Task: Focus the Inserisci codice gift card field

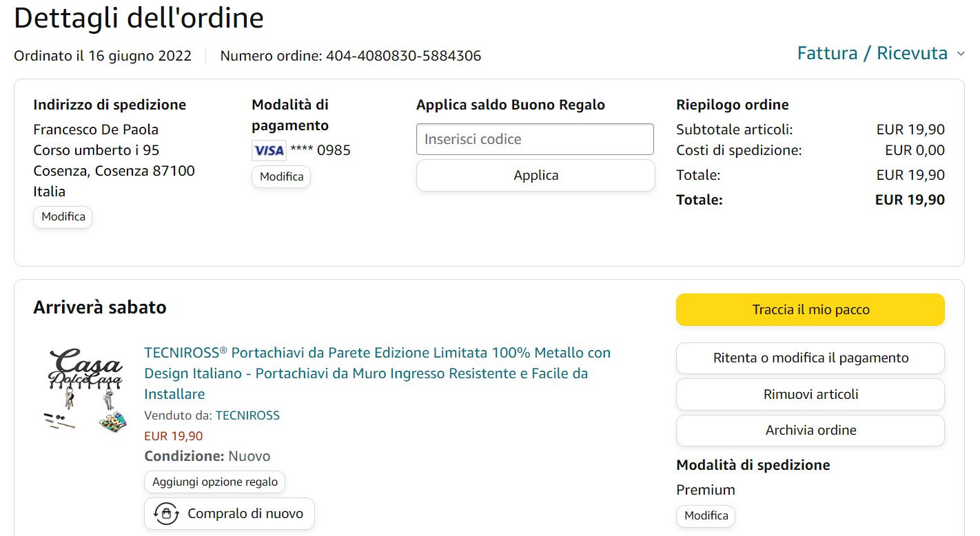Action: (x=535, y=139)
